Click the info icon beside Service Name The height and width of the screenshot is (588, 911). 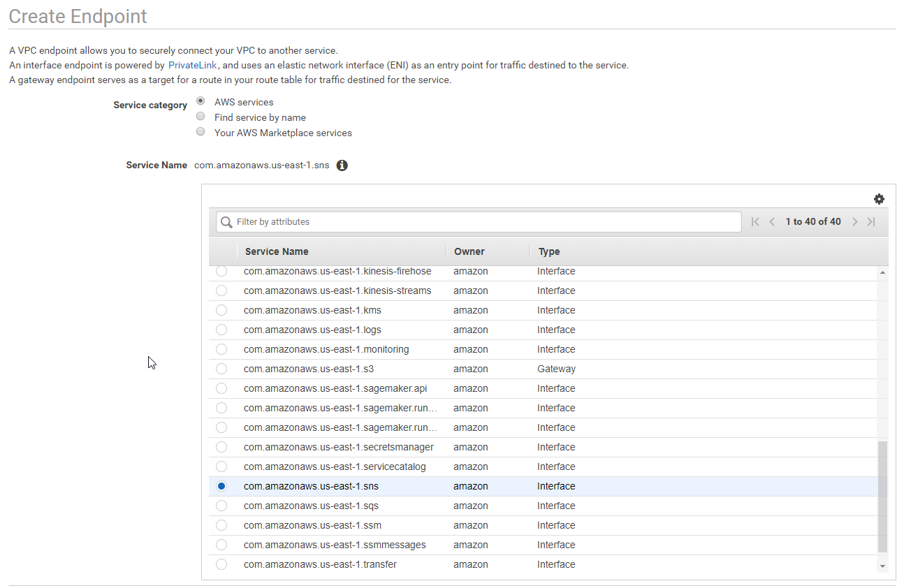(342, 166)
